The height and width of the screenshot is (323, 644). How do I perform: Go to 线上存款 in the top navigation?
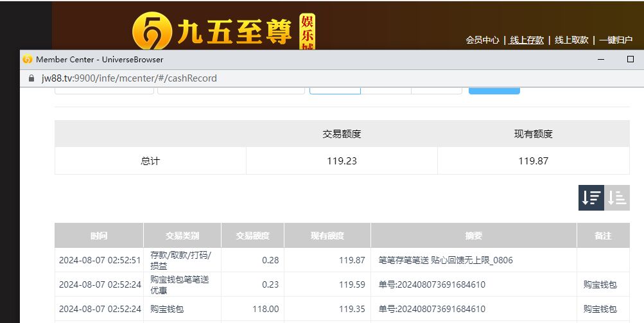point(527,40)
